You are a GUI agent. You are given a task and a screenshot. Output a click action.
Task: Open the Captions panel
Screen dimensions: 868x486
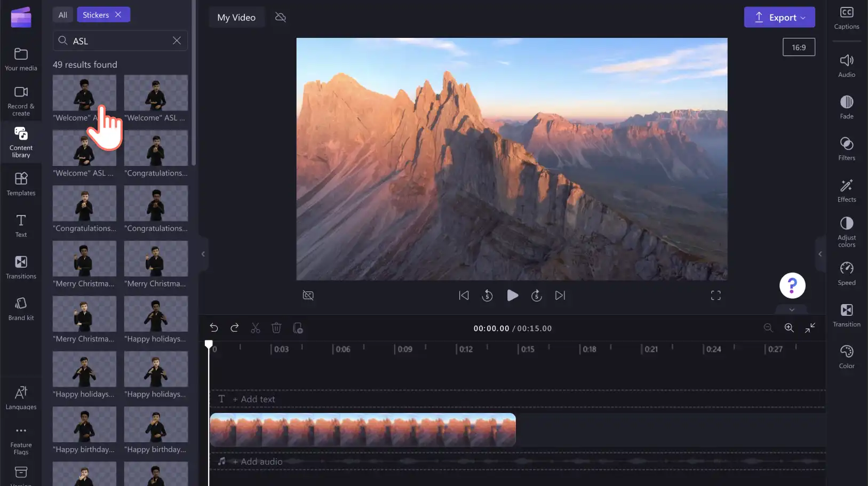click(x=847, y=18)
